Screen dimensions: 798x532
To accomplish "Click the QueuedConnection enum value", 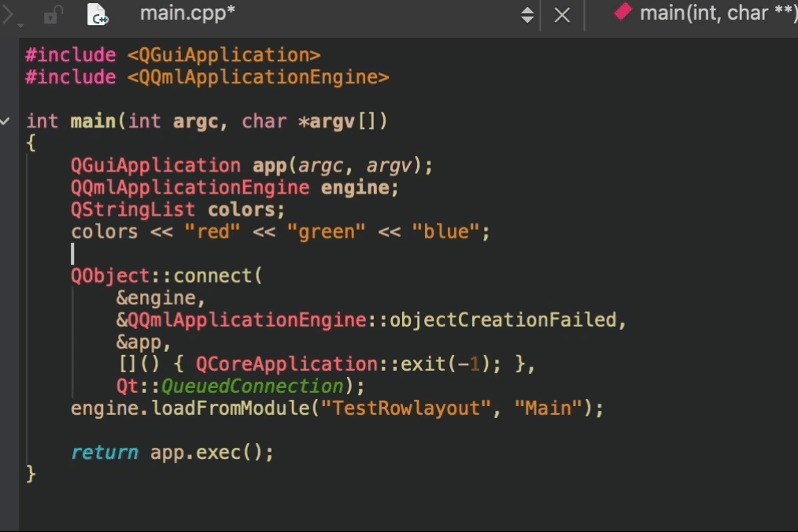I will pyautogui.click(x=253, y=386).
